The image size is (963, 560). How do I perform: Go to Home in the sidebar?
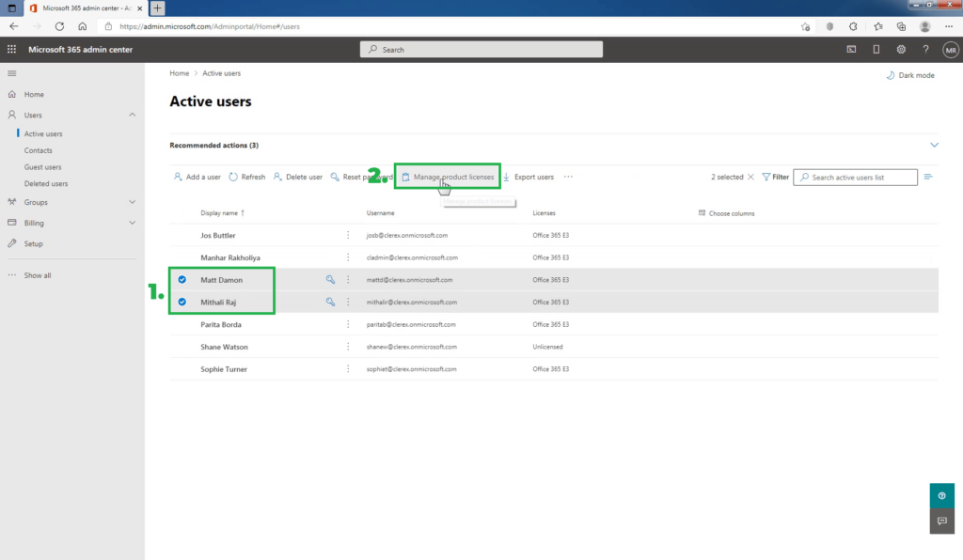coord(34,95)
